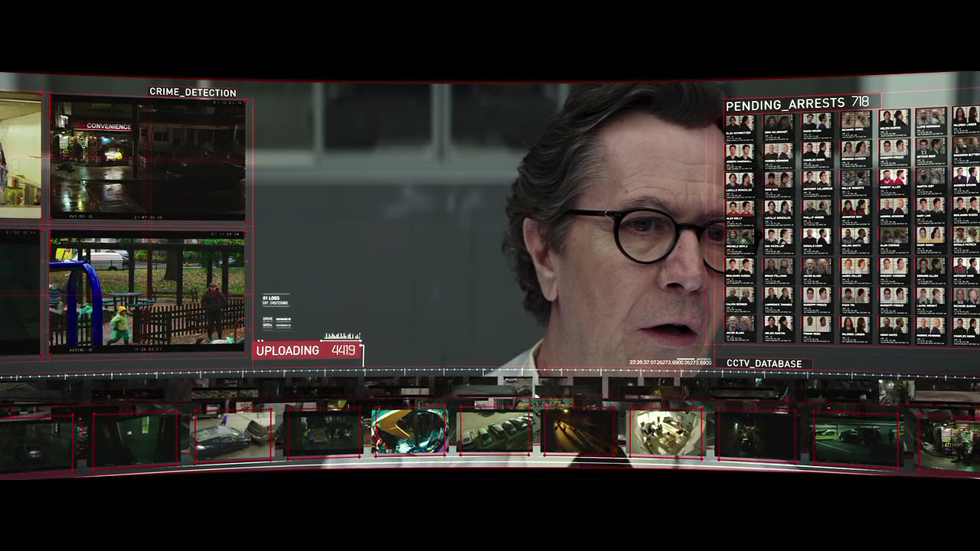The width and height of the screenshot is (980, 551).
Task: Open the PENDING_ARRESTS 718 header
Action: 797,103
